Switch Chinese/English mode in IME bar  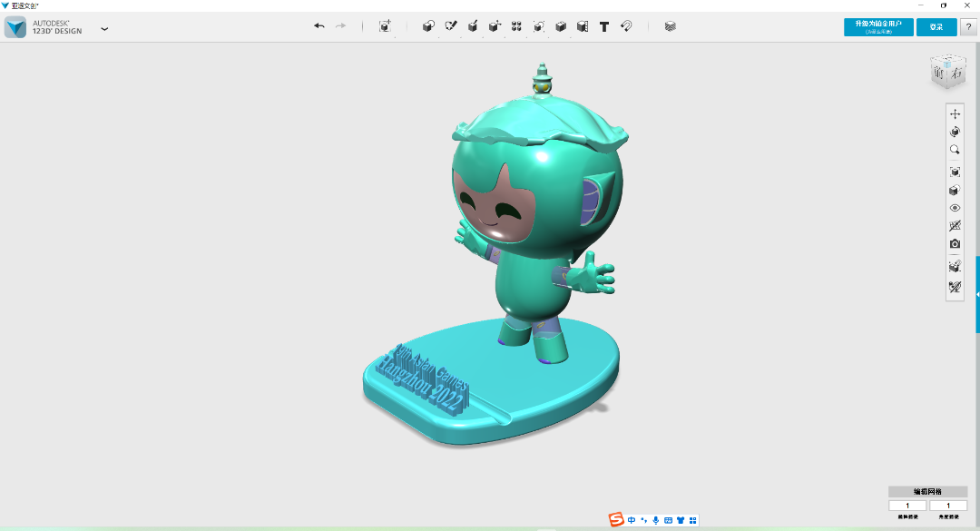tap(632, 520)
